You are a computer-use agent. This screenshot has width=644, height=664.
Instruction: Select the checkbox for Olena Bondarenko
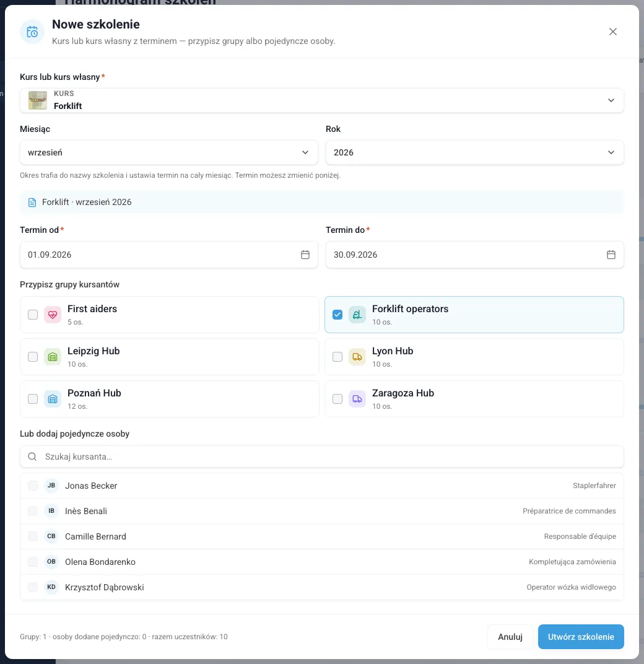tap(33, 562)
